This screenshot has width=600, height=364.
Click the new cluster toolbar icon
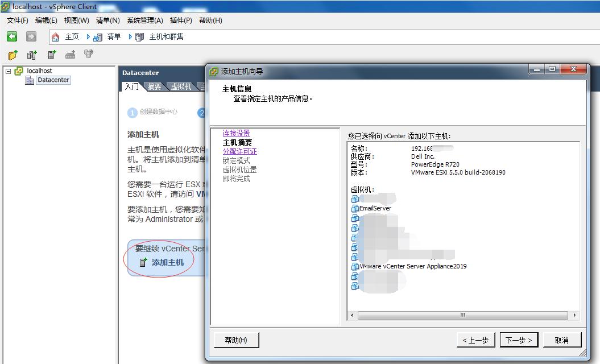click(x=31, y=55)
